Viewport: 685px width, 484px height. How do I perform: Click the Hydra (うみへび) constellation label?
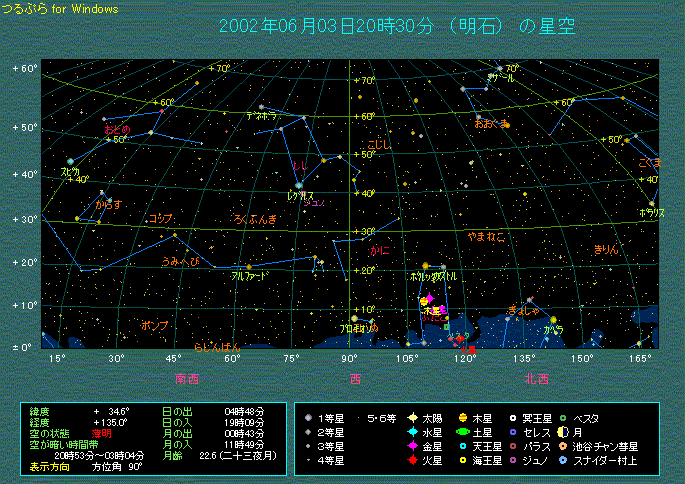180,261
